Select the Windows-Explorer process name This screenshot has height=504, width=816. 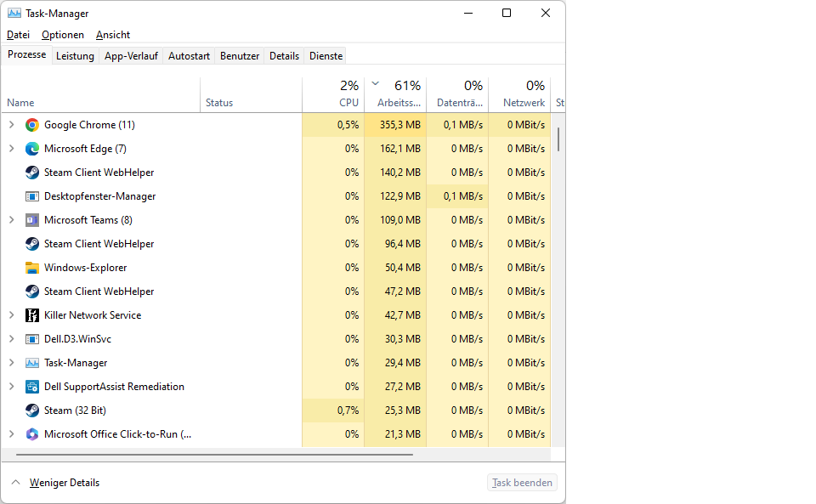click(85, 268)
